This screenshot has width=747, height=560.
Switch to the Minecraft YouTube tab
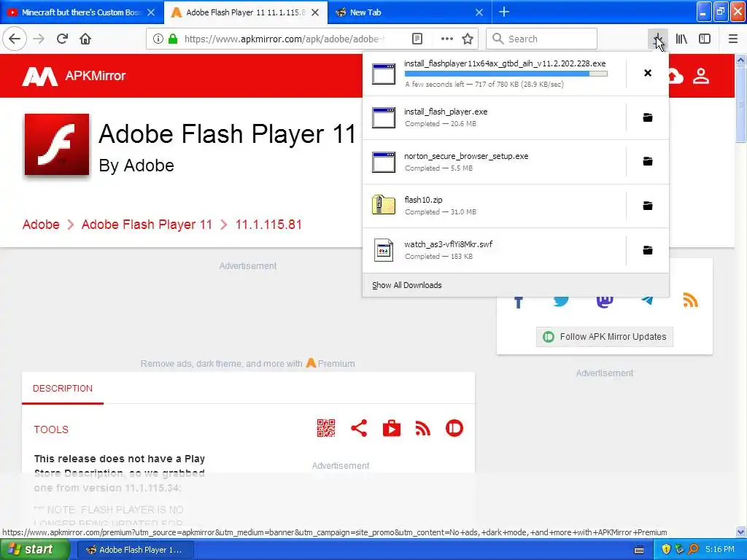pyautogui.click(x=81, y=12)
